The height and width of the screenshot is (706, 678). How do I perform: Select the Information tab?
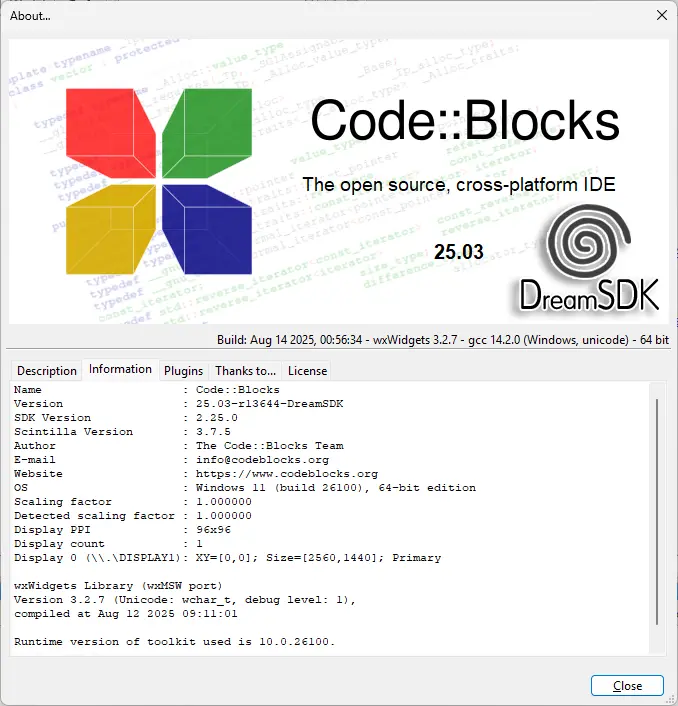tap(120, 369)
